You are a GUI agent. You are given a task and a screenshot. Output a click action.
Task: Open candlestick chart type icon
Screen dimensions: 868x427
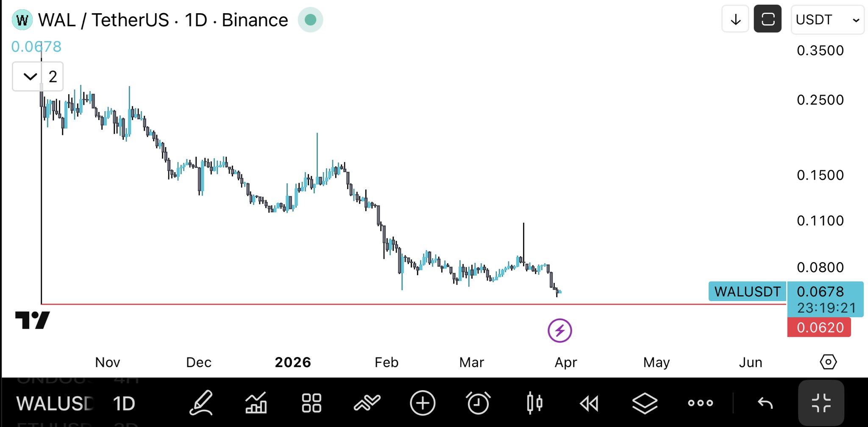pos(534,403)
